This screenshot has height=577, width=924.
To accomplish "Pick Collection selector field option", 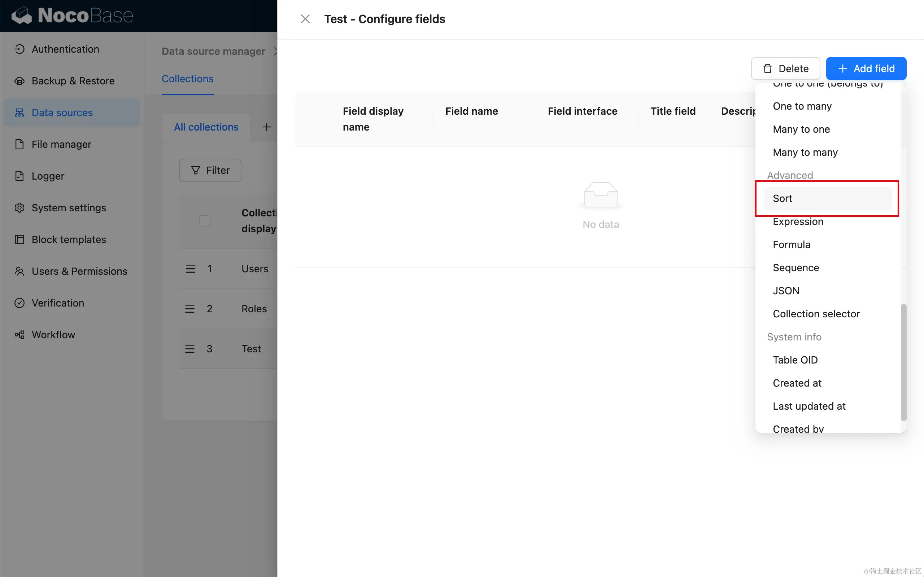I will 816,314.
